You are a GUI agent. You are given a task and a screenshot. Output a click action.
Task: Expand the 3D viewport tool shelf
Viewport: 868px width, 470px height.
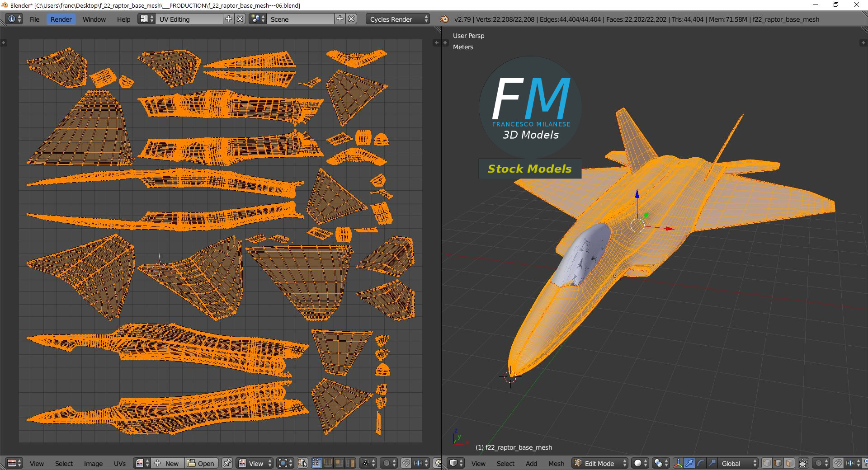(446, 42)
